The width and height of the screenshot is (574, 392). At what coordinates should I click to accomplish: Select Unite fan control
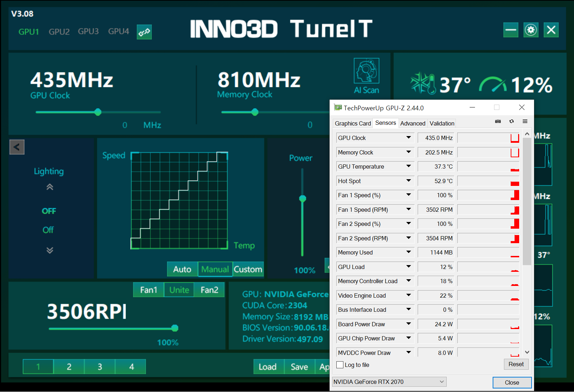click(x=179, y=290)
